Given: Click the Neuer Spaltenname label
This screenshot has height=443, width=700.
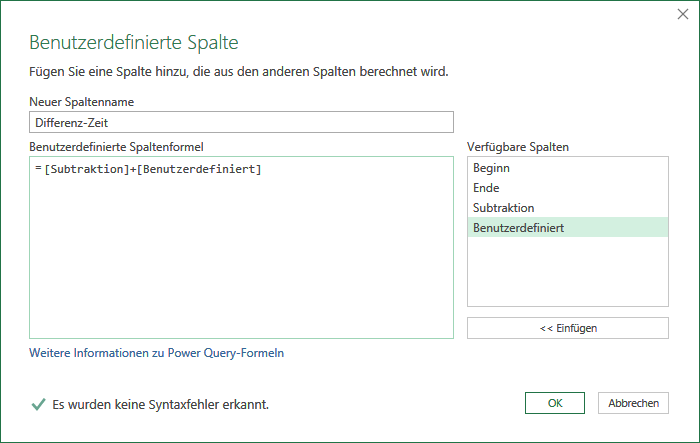Looking at the screenshot, I should pos(82,102).
